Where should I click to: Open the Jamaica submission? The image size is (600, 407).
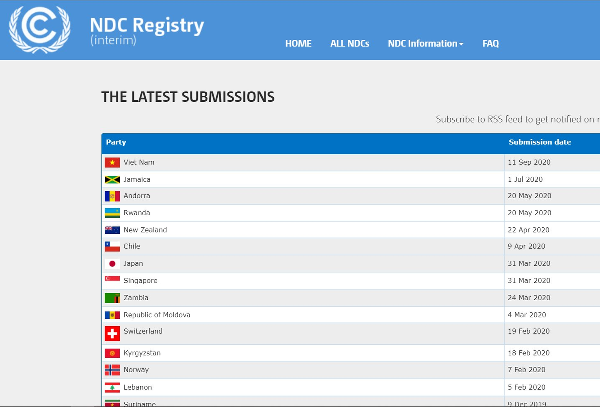click(x=137, y=179)
